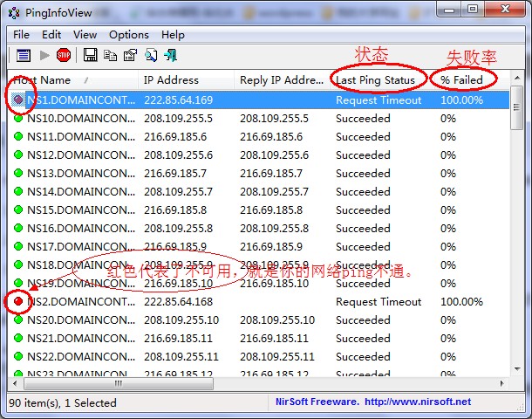Click the Save floppy disk icon
Screen dimensions: 532x419
tap(90, 56)
